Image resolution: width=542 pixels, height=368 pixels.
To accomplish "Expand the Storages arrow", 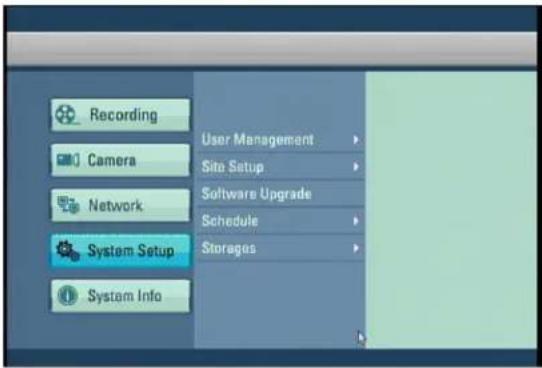I will [x=356, y=248].
